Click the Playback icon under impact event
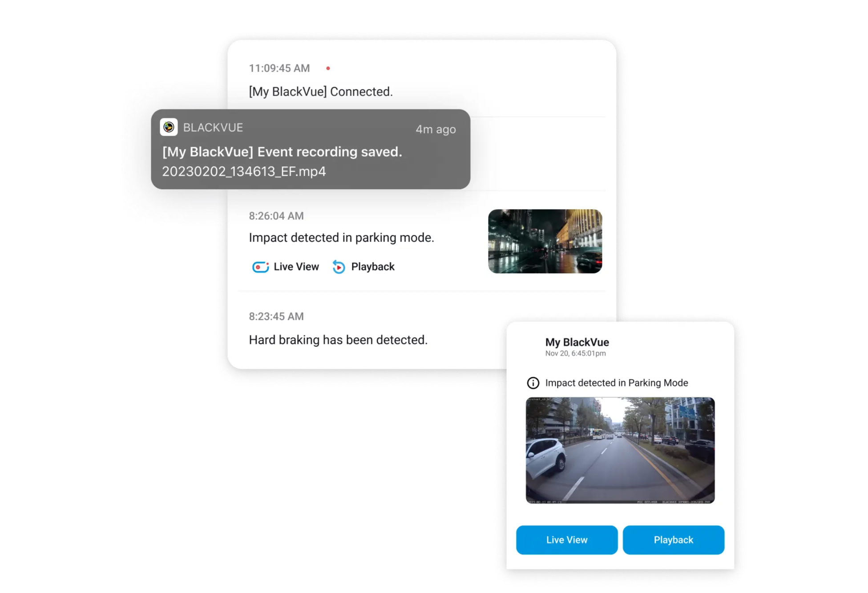 339,266
